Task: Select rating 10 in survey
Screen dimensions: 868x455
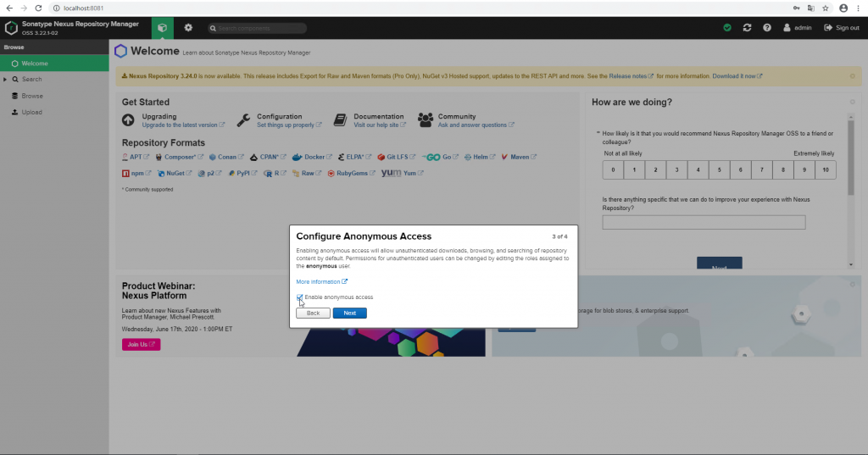Action: (826, 170)
